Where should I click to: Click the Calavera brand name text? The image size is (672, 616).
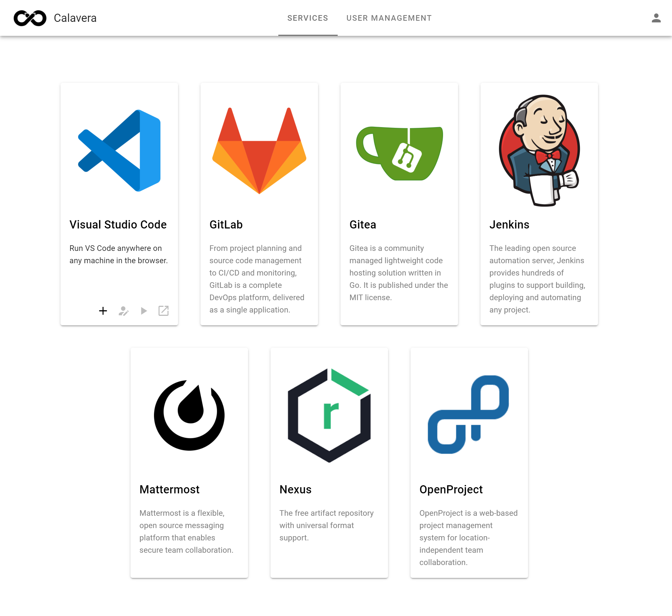[x=75, y=18]
